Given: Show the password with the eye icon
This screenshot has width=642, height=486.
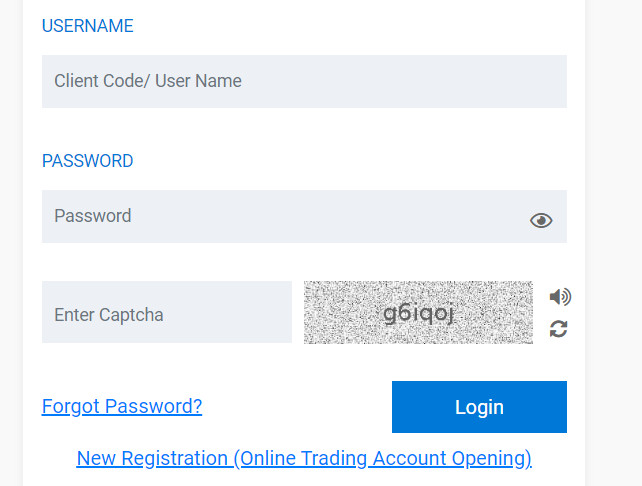Looking at the screenshot, I should (x=541, y=221).
